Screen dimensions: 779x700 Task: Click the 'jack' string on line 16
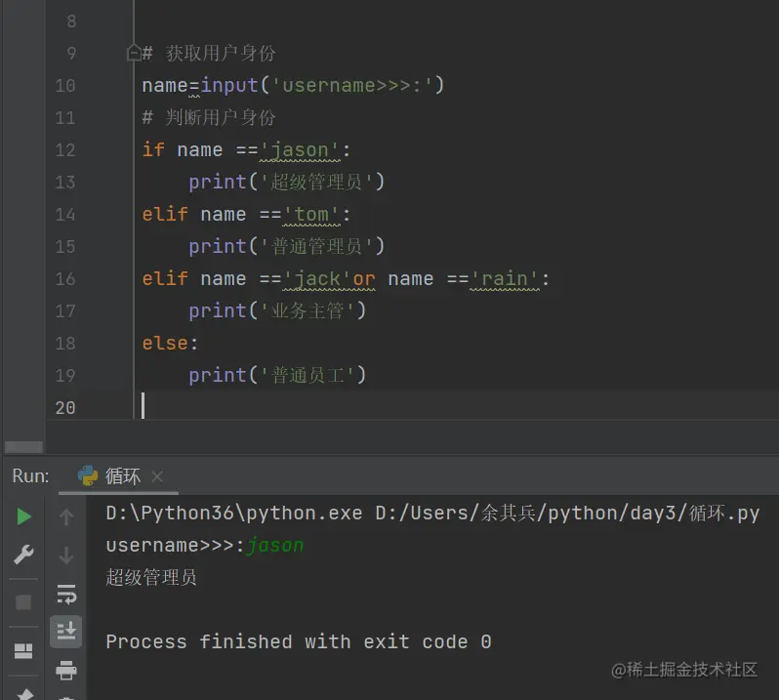pos(317,278)
